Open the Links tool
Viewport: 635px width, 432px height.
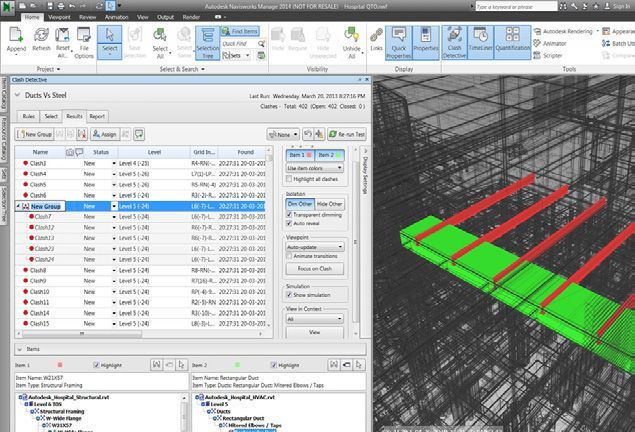pos(376,40)
